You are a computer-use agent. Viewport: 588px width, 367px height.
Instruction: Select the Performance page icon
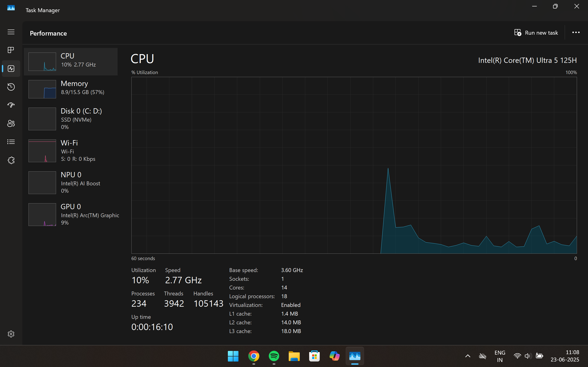11,69
